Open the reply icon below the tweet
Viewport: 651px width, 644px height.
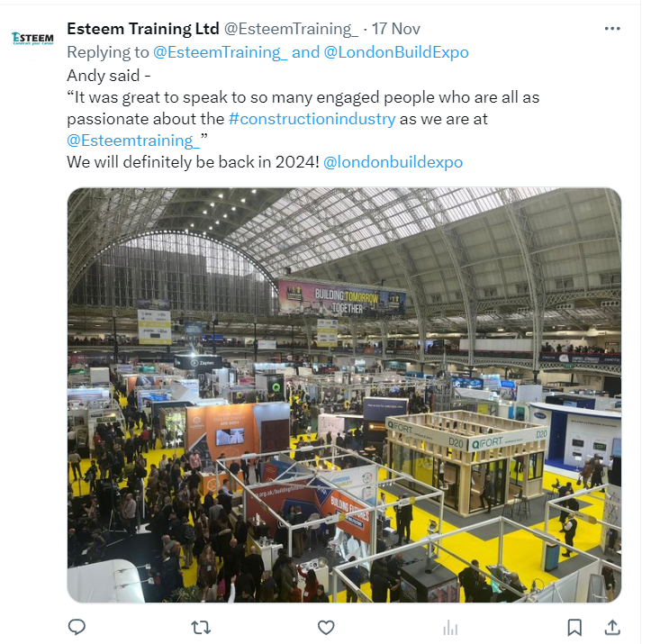[77, 627]
